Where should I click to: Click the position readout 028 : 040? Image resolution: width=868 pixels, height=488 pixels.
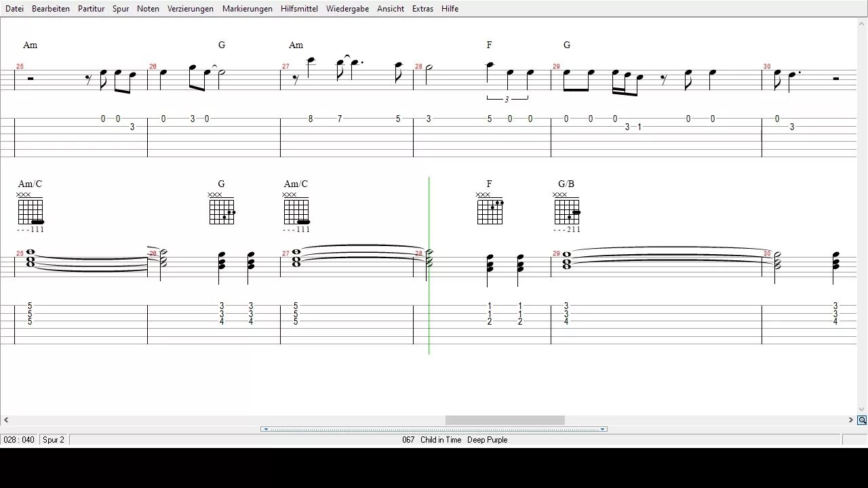pyautogui.click(x=19, y=440)
